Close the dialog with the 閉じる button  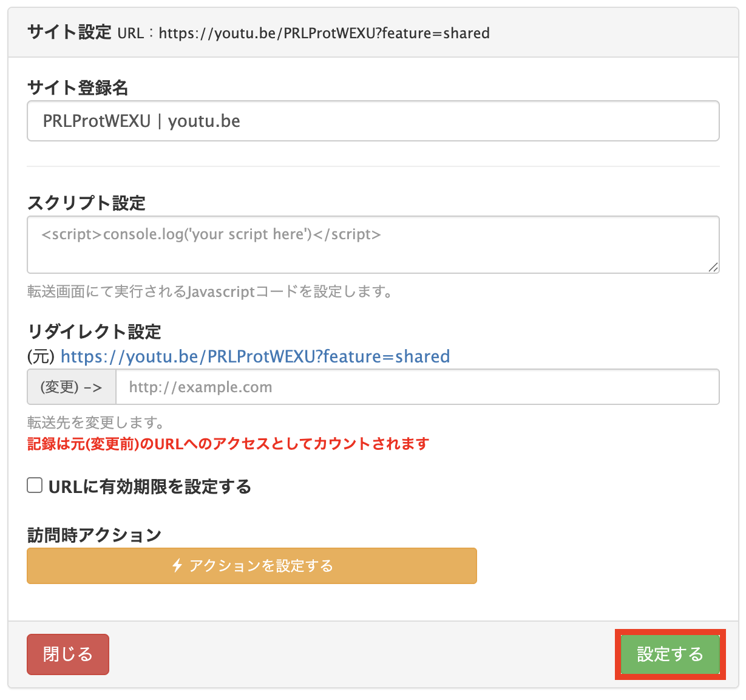click(68, 654)
